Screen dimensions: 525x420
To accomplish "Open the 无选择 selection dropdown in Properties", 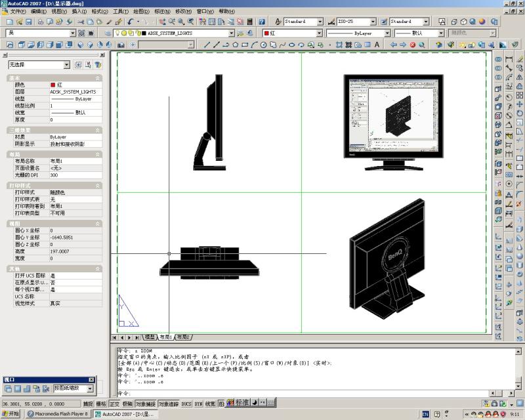I will (67, 65).
